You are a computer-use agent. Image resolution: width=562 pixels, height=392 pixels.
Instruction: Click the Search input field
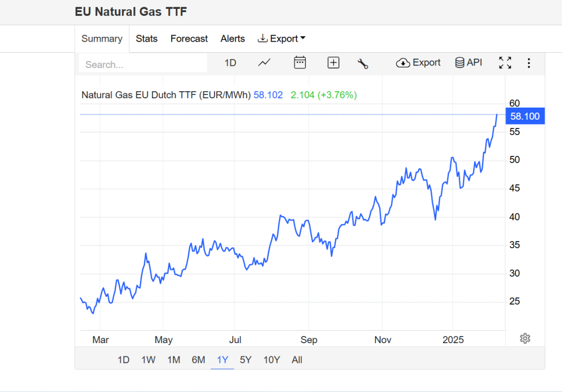(x=143, y=64)
